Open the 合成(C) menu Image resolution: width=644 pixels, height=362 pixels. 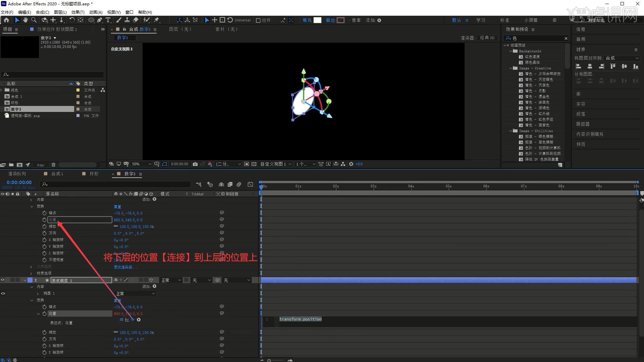(43, 12)
